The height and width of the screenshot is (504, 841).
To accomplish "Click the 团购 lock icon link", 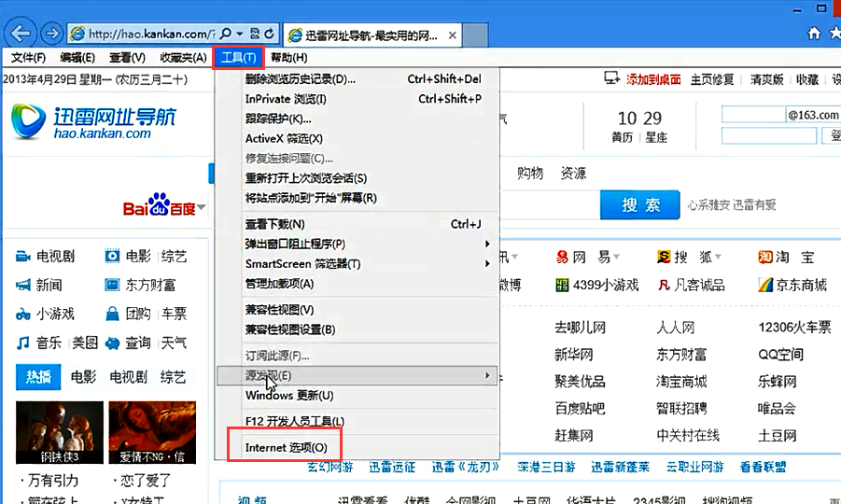I will [112, 314].
